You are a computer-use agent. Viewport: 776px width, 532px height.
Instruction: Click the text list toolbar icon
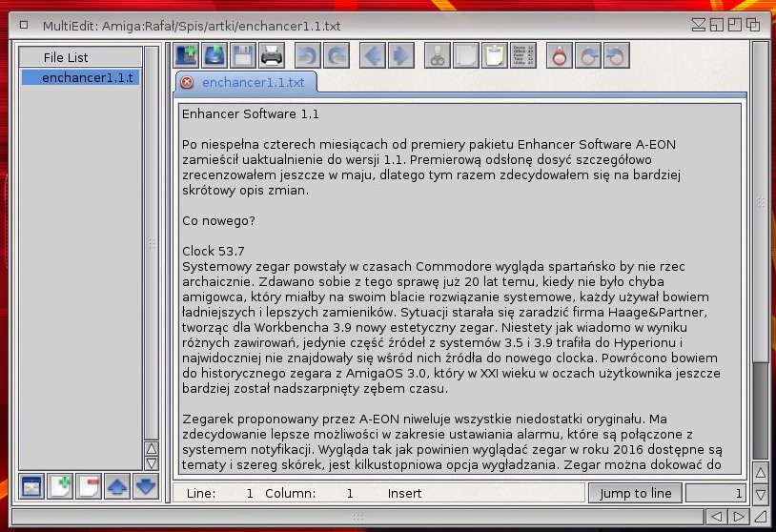coord(523,55)
